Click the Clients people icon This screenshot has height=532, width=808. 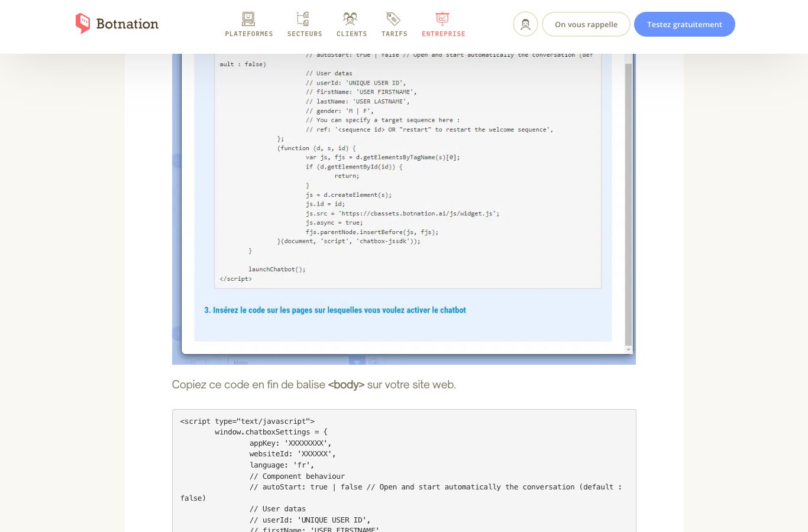(x=350, y=19)
